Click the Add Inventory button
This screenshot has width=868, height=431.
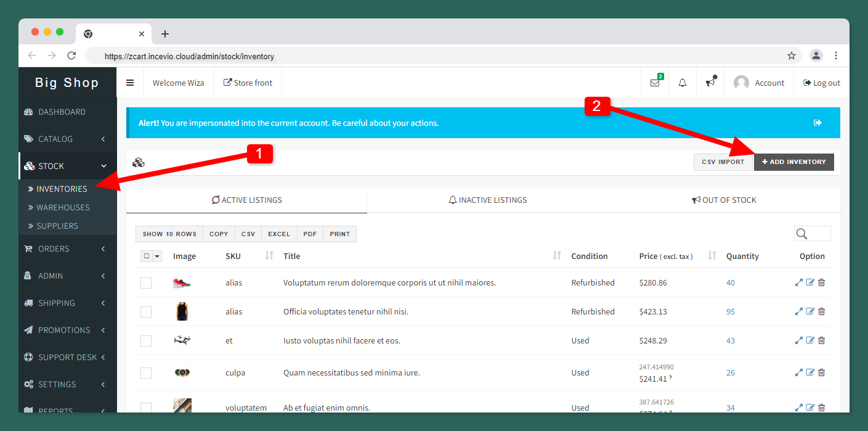tap(793, 162)
